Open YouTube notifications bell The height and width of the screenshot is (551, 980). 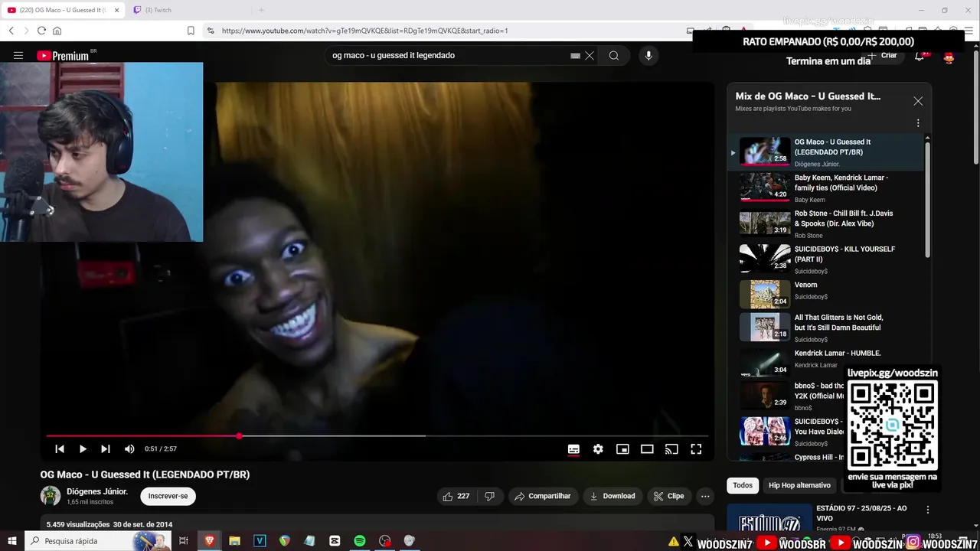pos(920,57)
